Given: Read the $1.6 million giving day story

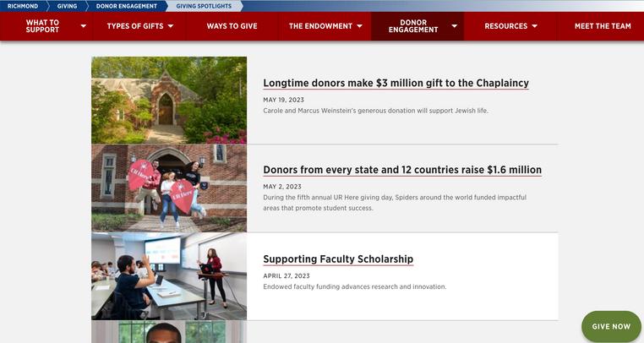Looking at the screenshot, I should (402, 170).
